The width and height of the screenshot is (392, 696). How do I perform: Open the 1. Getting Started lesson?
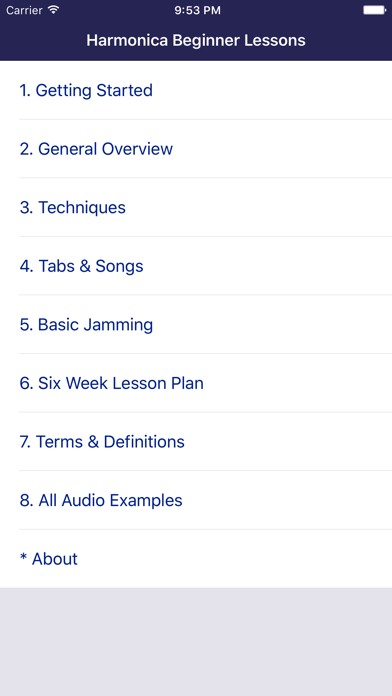click(196, 90)
